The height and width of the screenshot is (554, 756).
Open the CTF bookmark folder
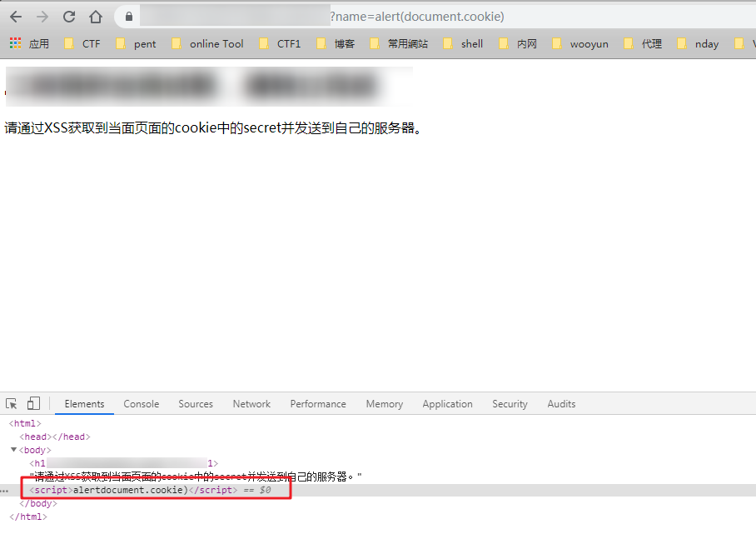coord(82,44)
